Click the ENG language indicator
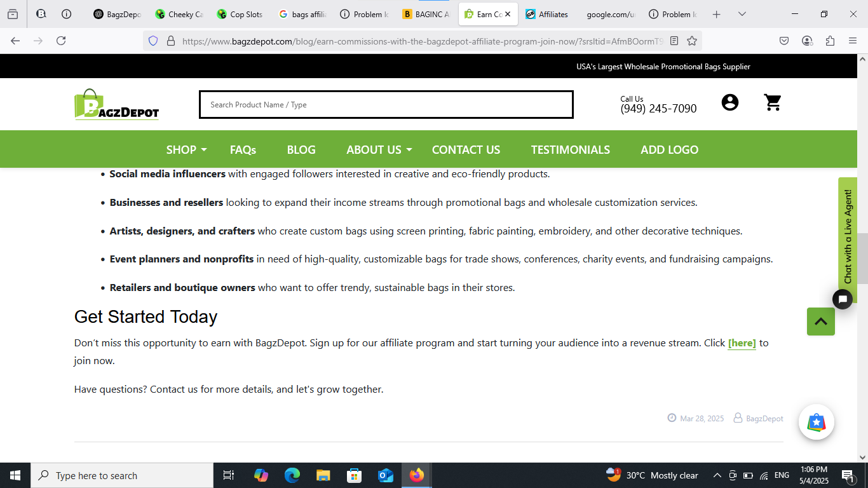This screenshot has width=868, height=488. point(782,475)
